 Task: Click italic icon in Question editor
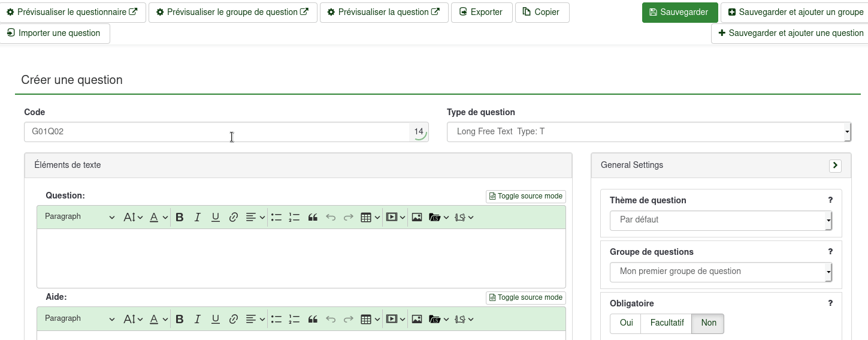[x=197, y=217]
